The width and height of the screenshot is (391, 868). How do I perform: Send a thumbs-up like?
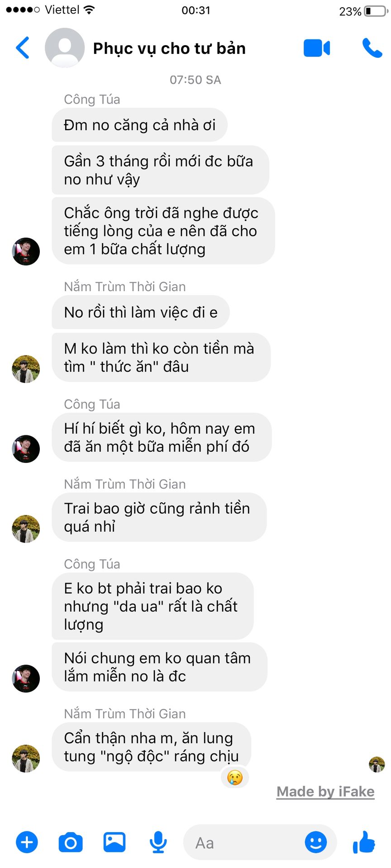tap(364, 842)
